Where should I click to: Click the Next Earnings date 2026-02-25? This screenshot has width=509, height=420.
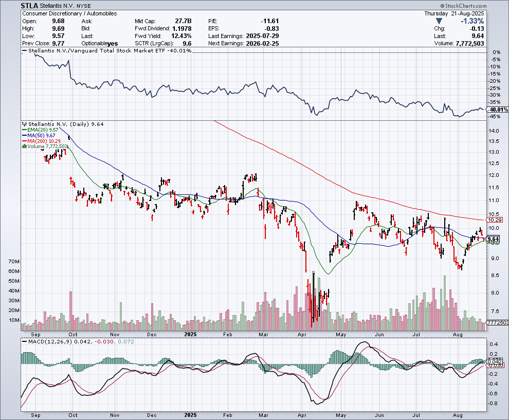click(x=262, y=44)
